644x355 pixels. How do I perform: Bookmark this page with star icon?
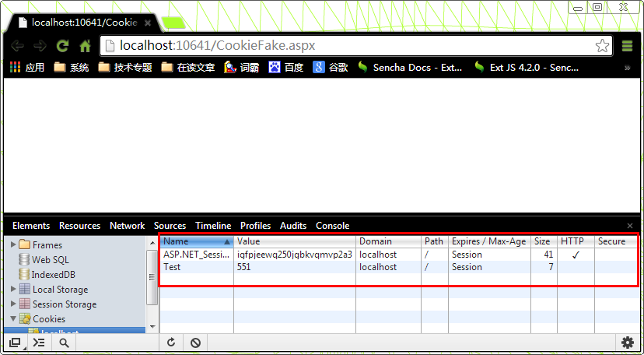tap(602, 45)
